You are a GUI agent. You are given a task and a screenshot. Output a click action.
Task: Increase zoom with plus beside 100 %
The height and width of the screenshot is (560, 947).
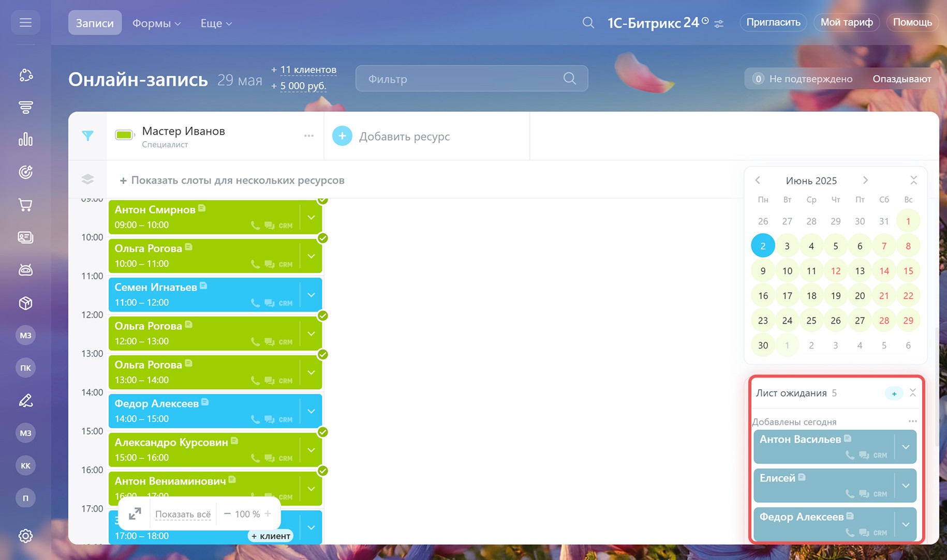click(x=268, y=513)
